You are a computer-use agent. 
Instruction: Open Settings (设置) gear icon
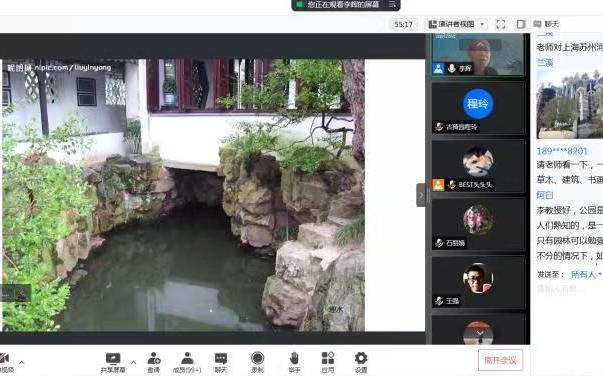tap(361, 363)
